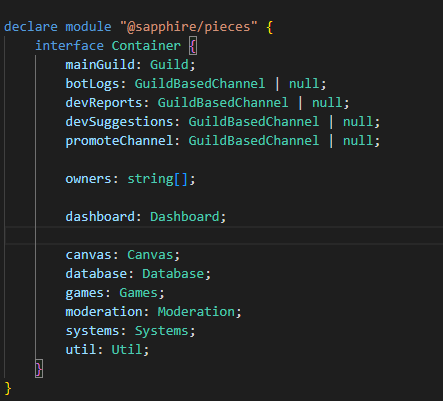
Task: Click the yellow opening brace after module
Action: [x=270, y=27]
